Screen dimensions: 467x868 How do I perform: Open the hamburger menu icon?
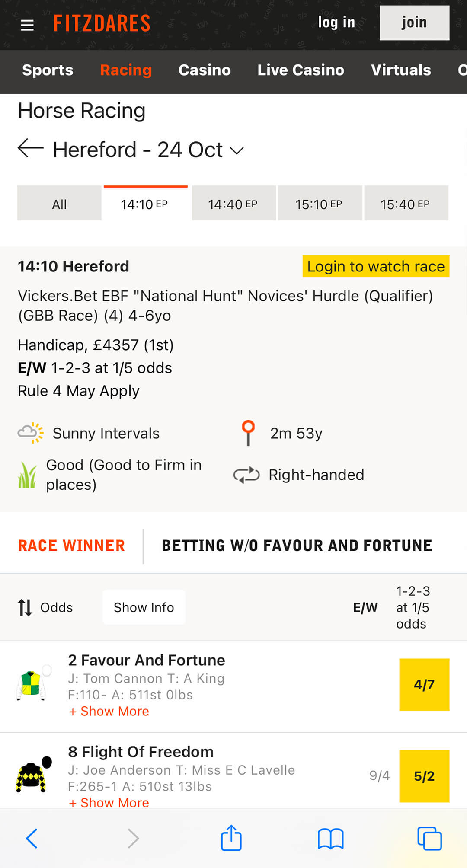pyautogui.click(x=27, y=25)
